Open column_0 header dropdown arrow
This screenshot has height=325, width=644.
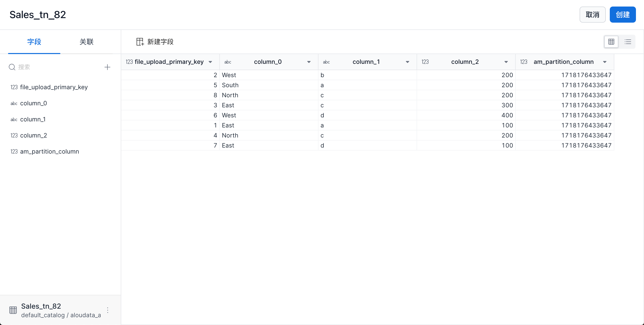coord(309,62)
